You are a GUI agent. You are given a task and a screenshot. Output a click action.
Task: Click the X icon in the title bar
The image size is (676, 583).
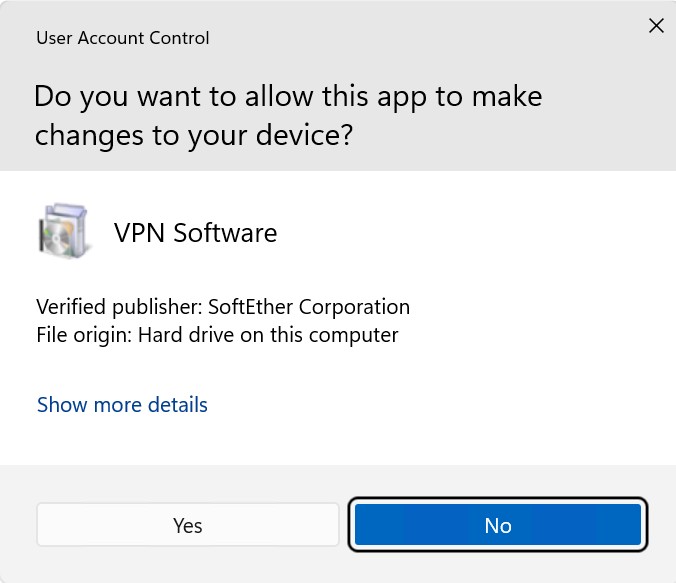point(656,26)
